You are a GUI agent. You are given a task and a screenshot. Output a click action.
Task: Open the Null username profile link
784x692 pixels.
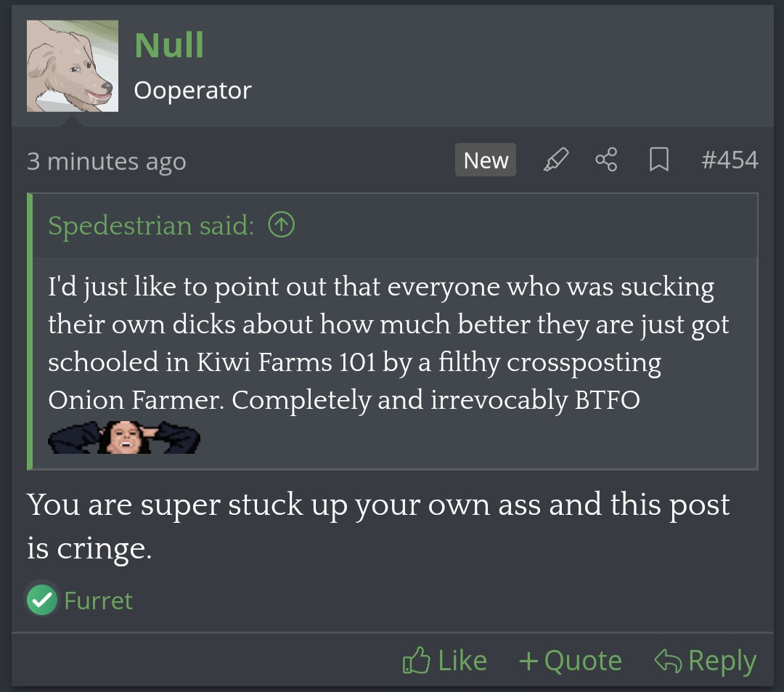[x=169, y=45]
